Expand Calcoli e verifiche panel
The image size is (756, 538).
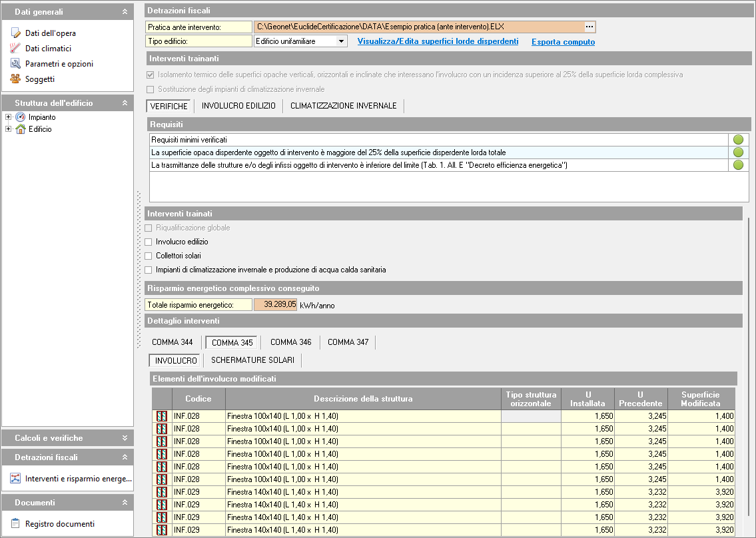click(124, 438)
